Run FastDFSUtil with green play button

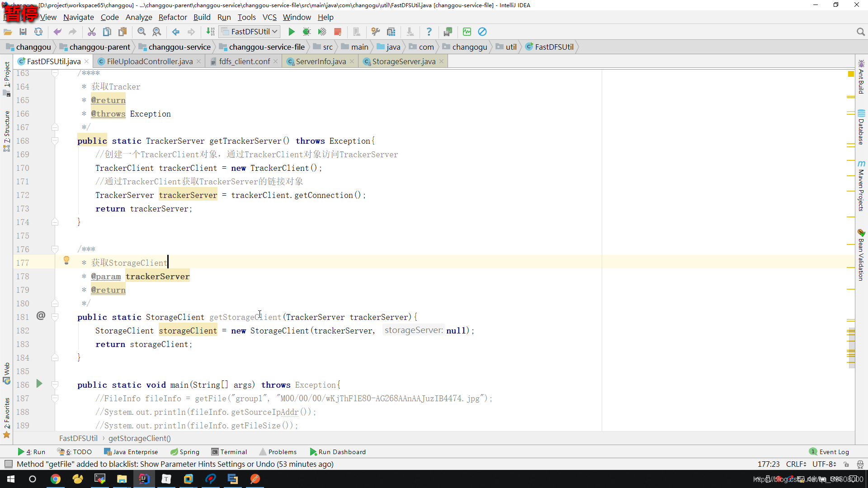pos(292,32)
